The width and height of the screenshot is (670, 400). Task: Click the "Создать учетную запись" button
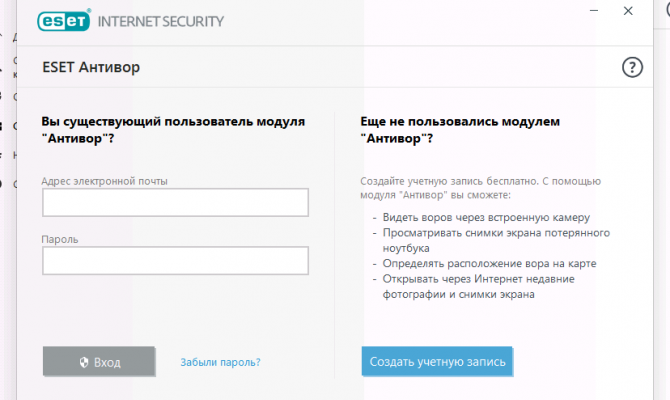coord(437,361)
